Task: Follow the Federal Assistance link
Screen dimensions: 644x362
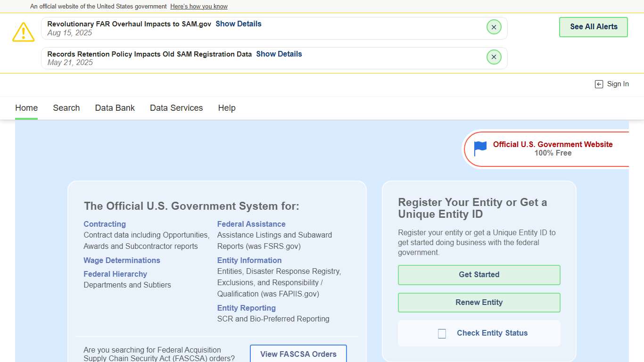Action: click(251, 224)
